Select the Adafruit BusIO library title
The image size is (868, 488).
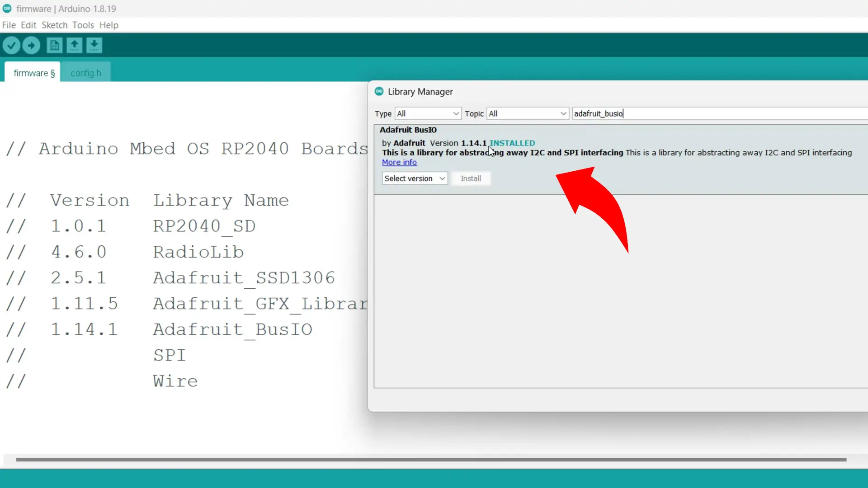pos(408,130)
